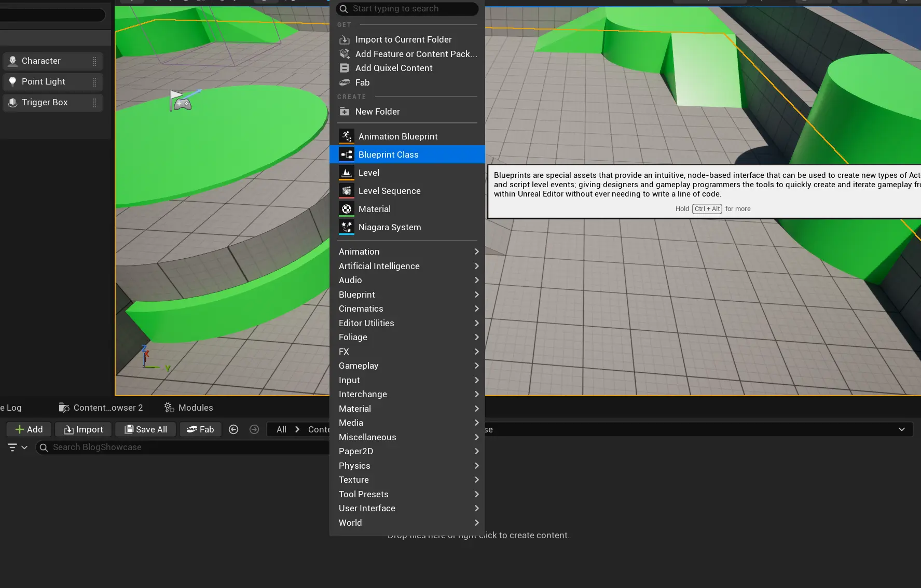The width and height of the screenshot is (921, 588).
Task: Click the Blueprint Class icon
Action: (346, 155)
